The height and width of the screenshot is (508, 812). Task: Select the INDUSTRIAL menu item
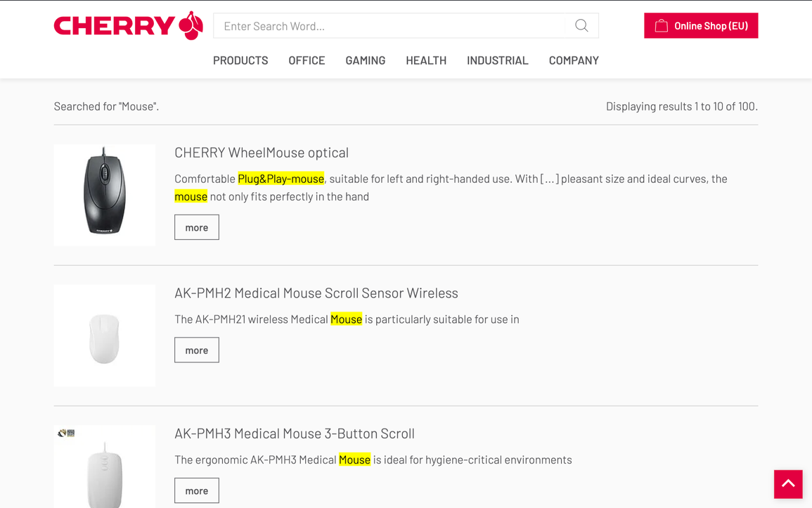497,61
